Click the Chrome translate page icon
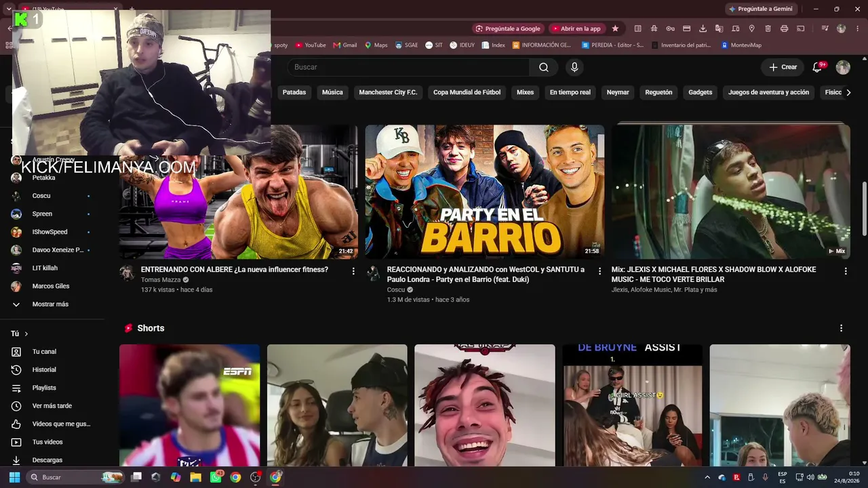 pos(719,28)
